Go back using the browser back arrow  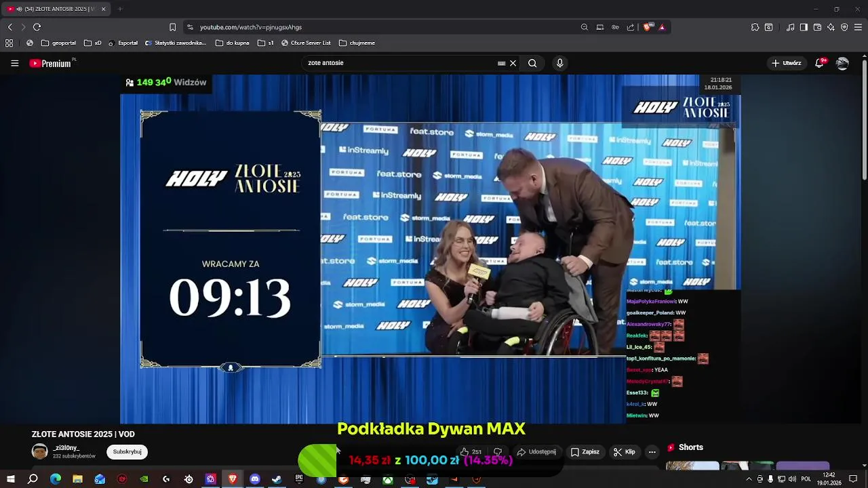pos(9,27)
